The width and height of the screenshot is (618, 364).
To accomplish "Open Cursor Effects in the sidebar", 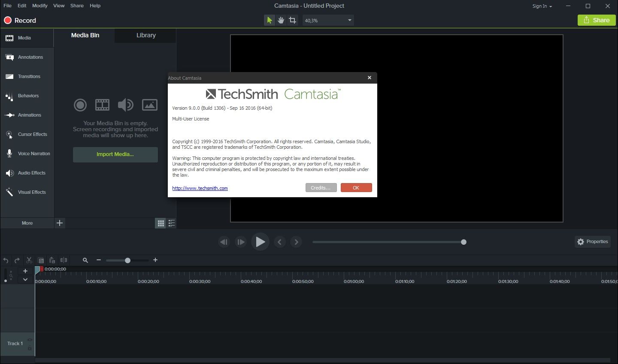I will tap(27, 134).
